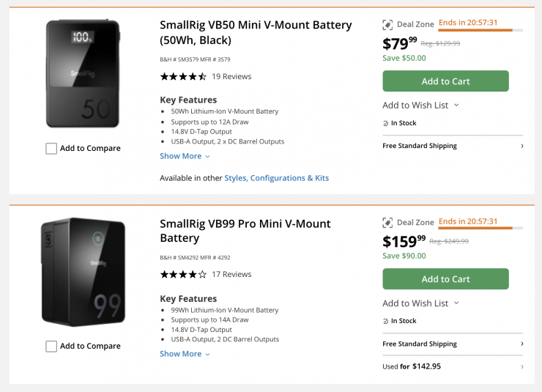Add the SmallRig VB99 Pro to cart

(445, 279)
